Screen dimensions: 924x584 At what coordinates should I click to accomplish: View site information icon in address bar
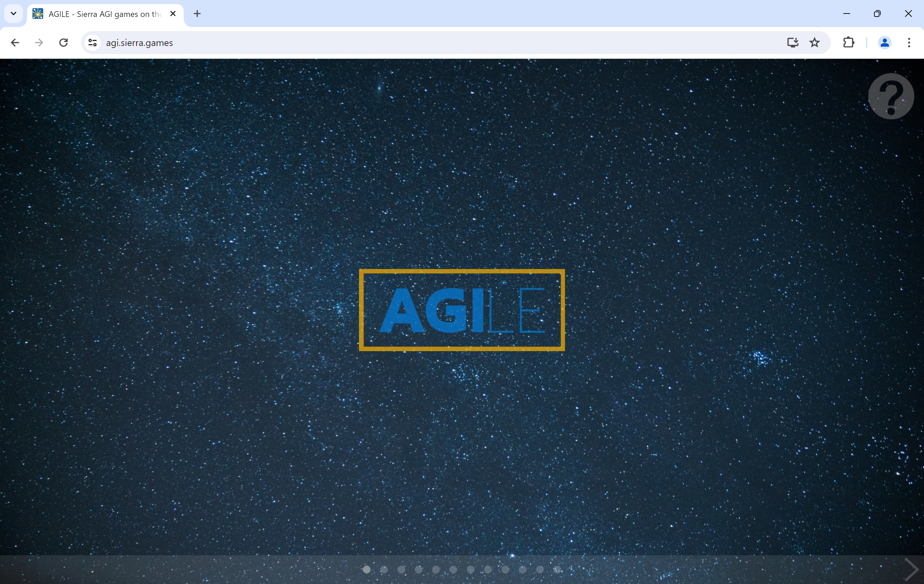point(93,43)
